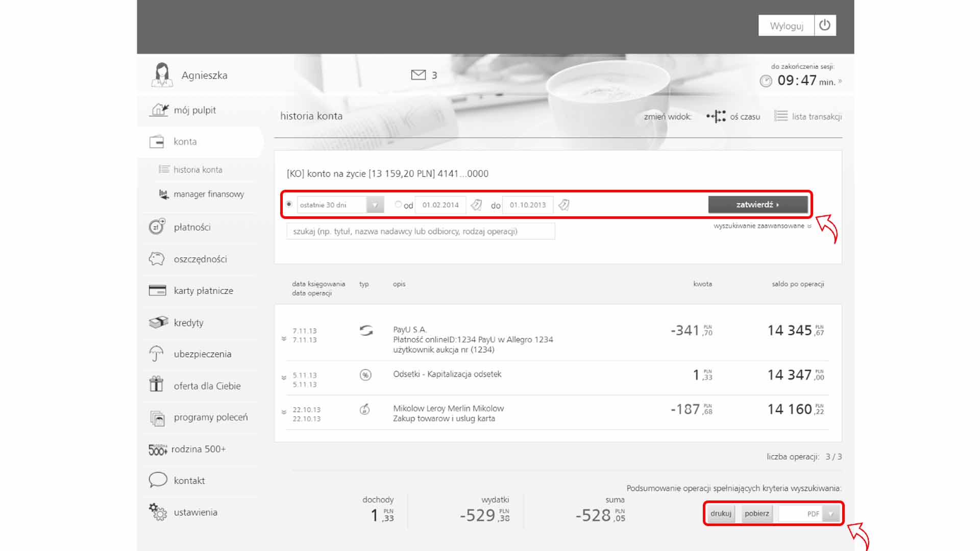Click the calendar icon after the 'do' date
Image resolution: width=980 pixels, height=551 pixels.
563,205
